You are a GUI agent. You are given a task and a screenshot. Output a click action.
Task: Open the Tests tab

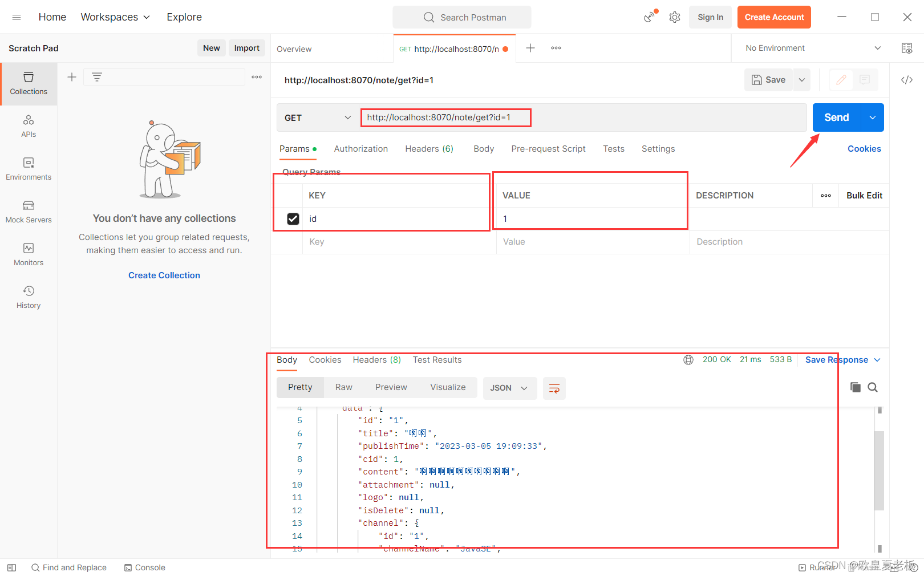click(x=614, y=149)
